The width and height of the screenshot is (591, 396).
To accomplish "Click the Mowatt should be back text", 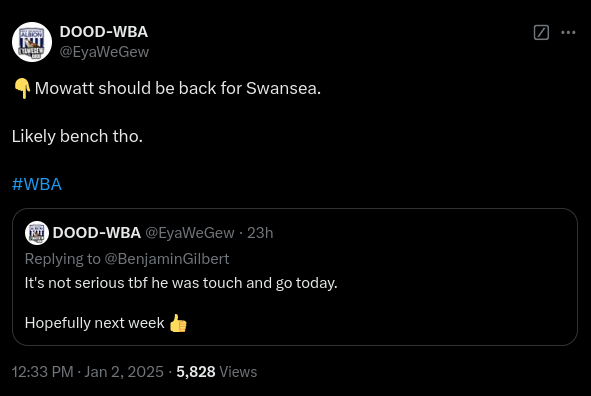I will point(178,89).
